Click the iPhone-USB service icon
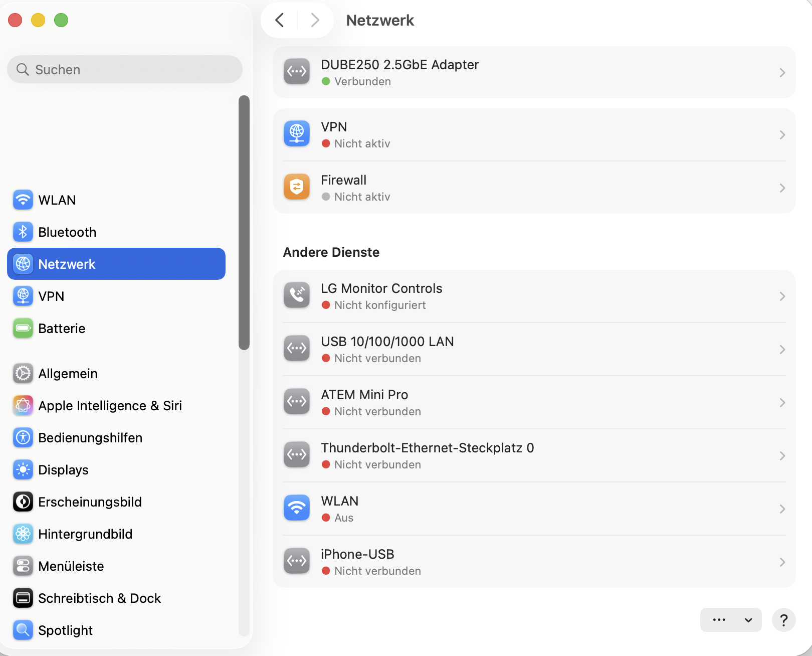812x656 pixels. click(297, 561)
